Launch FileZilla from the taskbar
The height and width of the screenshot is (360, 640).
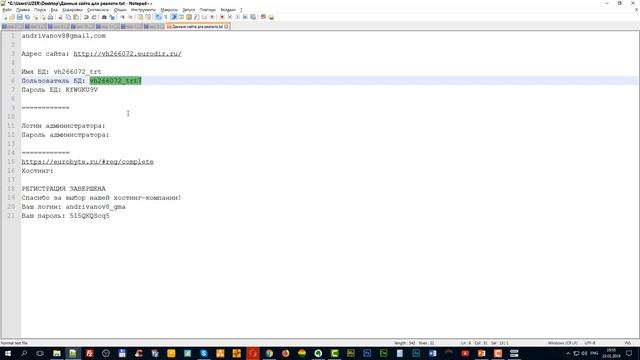point(89,353)
